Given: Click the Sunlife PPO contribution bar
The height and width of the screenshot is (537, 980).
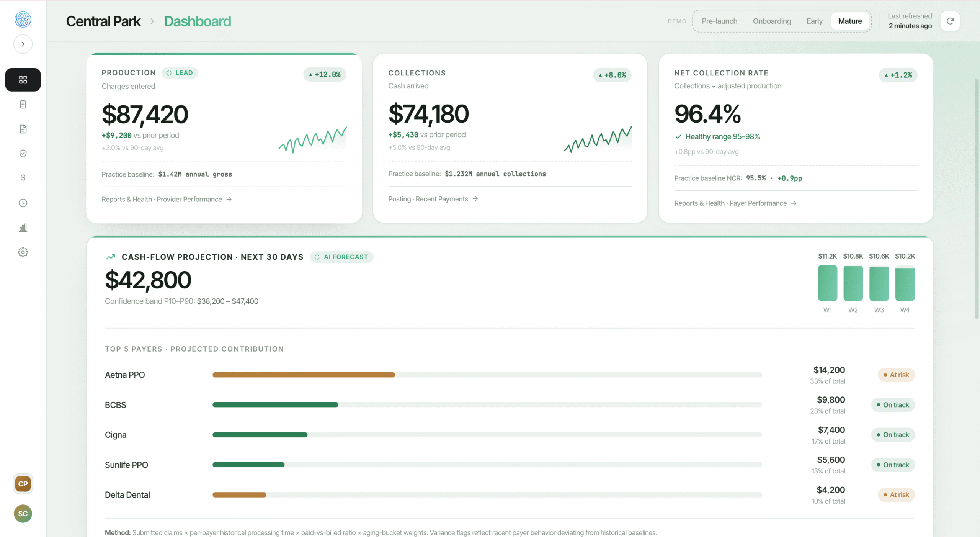Looking at the screenshot, I should pos(487,465).
